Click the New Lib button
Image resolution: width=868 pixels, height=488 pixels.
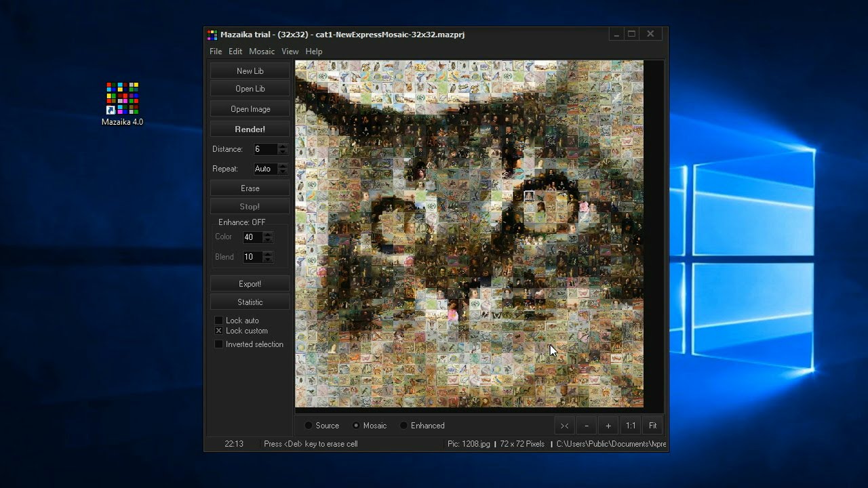(x=250, y=71)
